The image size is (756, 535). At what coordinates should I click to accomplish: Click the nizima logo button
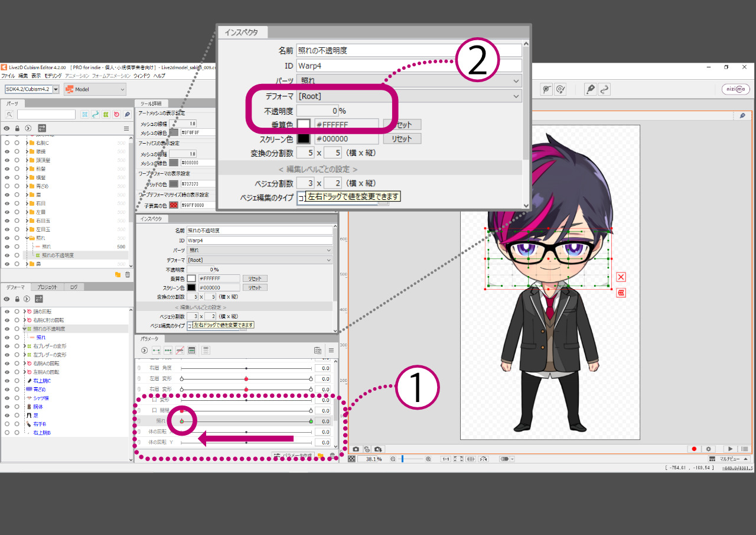[x=735, y=89]
